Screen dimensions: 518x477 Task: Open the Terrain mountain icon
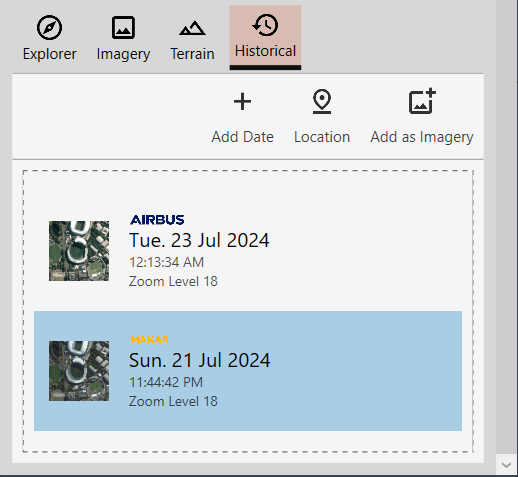(x=192, y=28)
